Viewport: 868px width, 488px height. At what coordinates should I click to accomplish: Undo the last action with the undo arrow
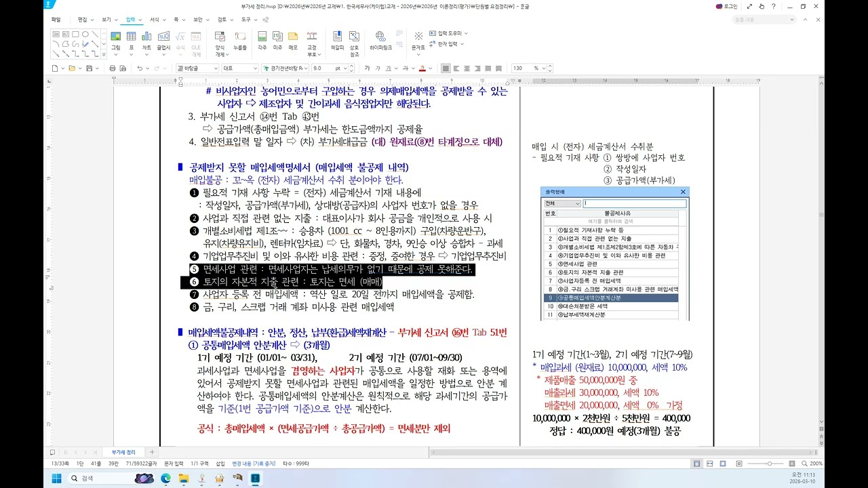pos(140,68)
